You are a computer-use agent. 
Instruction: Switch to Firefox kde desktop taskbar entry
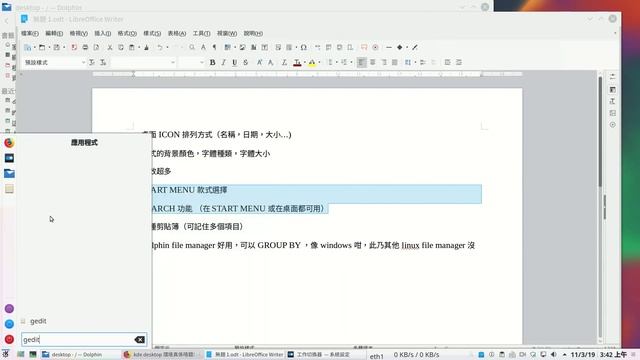point(162,355)
